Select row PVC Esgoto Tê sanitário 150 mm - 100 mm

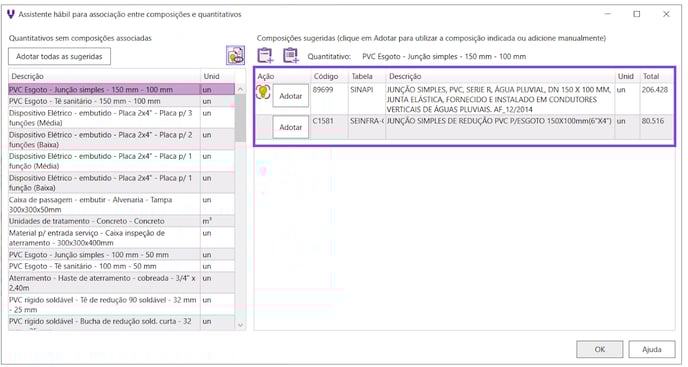tap(122, 101)
